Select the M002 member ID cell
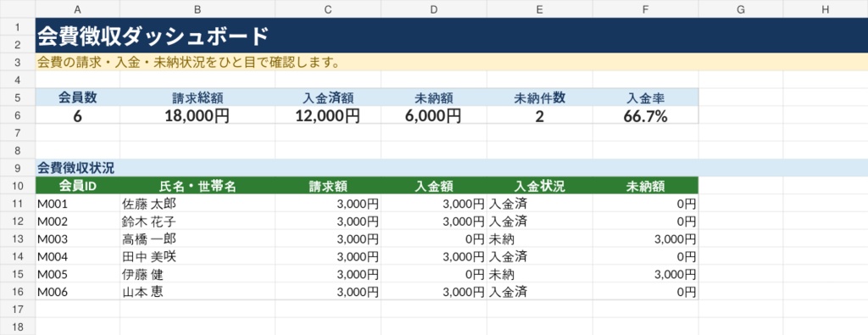 77,221
